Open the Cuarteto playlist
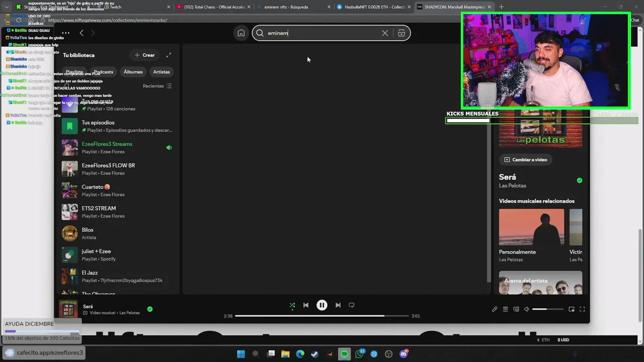Image resolution: width=644 pixels, height=362 pixels. click(117, 191)
